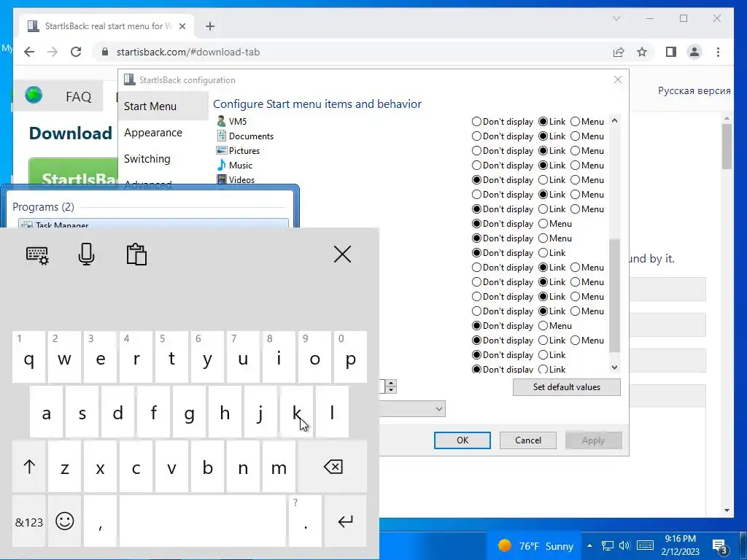Image resolution: width=747 pixels, height=560 pixels.
Task: Click the Chrome back arrow
Action: click(x=29, y=52)
